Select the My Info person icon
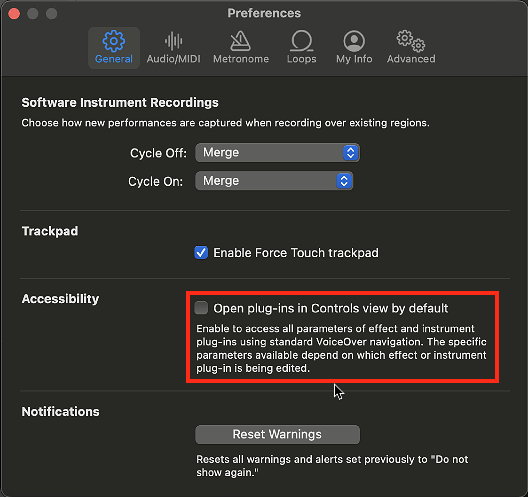Screen dimensions: 528x497 (354, 41)
